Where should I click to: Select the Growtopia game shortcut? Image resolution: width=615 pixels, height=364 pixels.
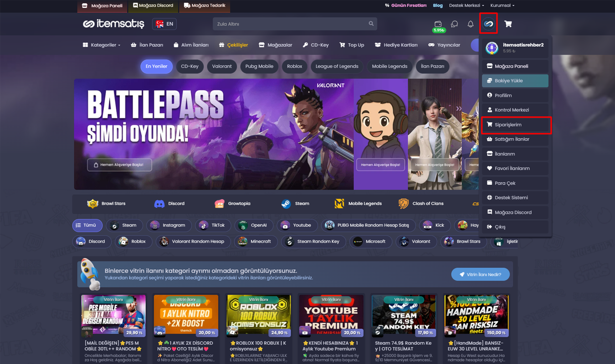232,203
